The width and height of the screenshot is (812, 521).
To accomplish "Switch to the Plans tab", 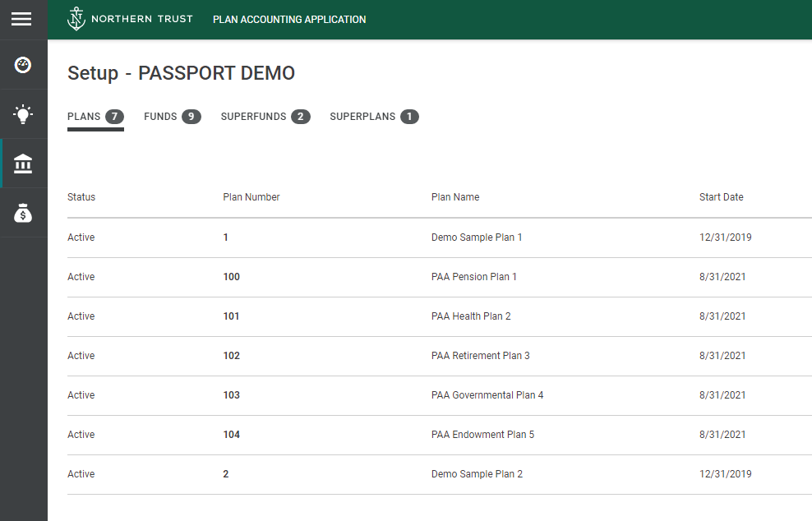I will (x=95, y=117).
